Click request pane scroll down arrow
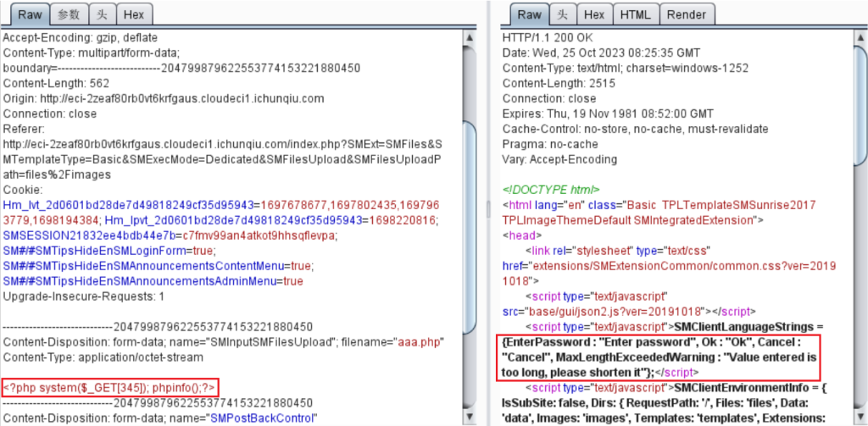This screenshot has height=426, width=868. pyautogui.click(x=470, y=416)
